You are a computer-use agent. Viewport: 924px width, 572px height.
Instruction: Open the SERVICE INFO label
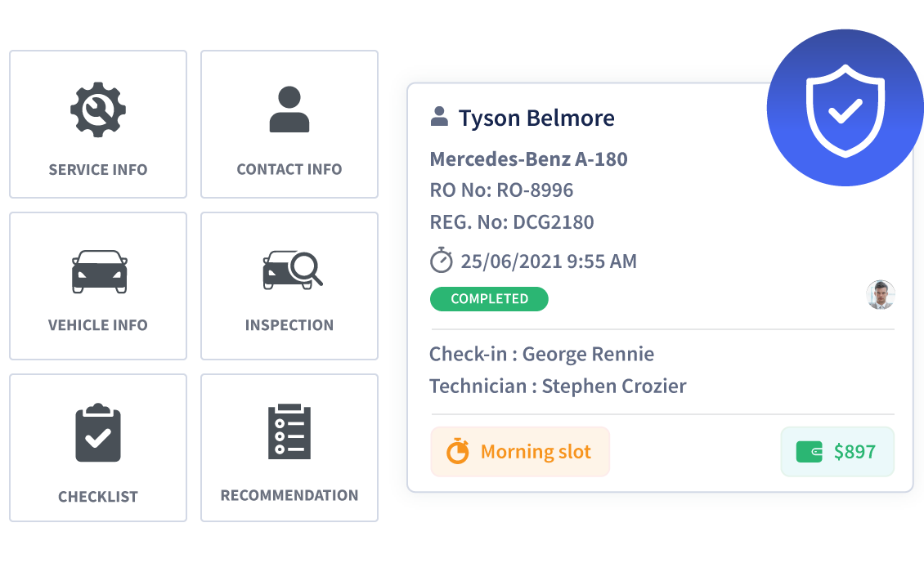click(x=98, y=170)
